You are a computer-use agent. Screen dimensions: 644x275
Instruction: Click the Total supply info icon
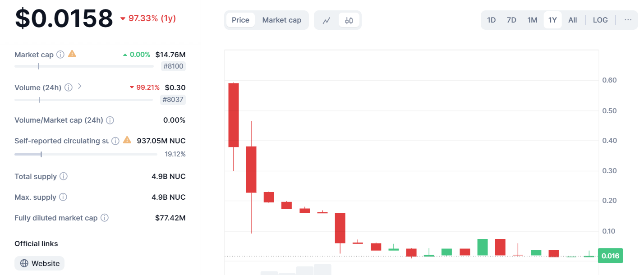tap(64, 176)
